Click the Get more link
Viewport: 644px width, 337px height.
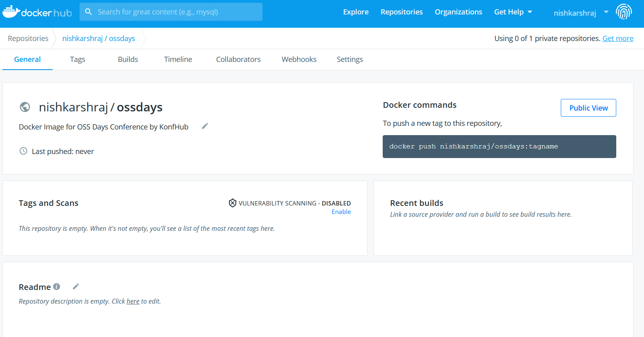point(618,39)
